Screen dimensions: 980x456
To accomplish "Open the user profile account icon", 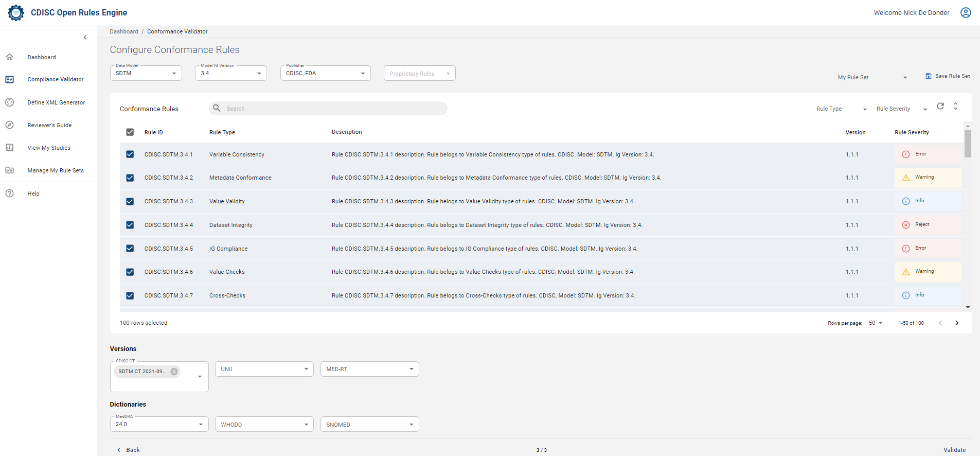I will tap(966, 12).
